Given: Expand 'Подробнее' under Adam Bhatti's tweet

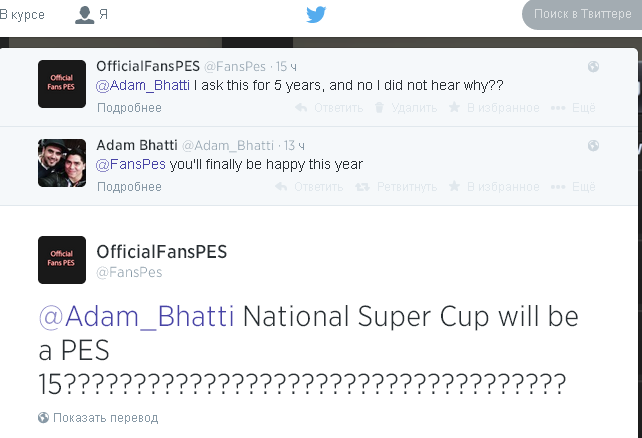Looking at the screenshot, I should [x=129, y=187].
